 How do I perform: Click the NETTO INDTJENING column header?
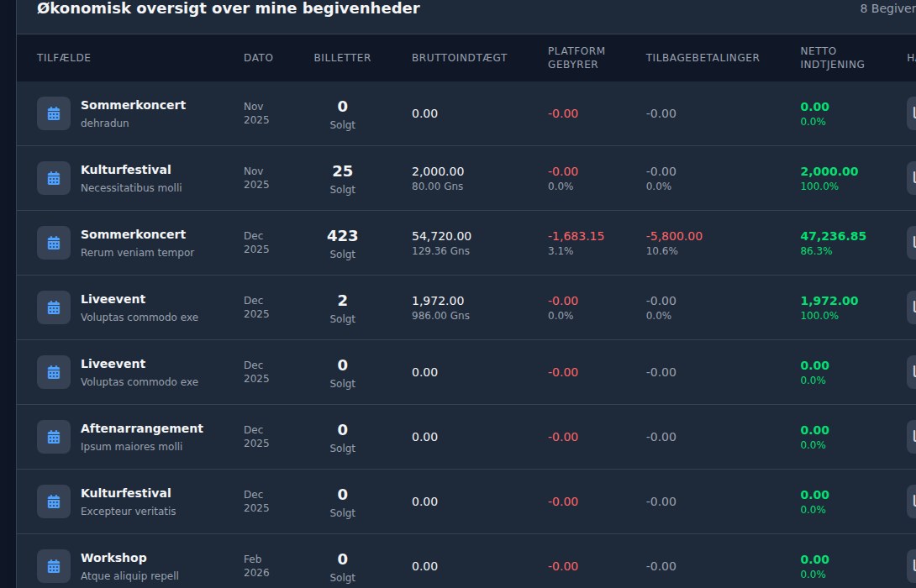pos(833,58)
